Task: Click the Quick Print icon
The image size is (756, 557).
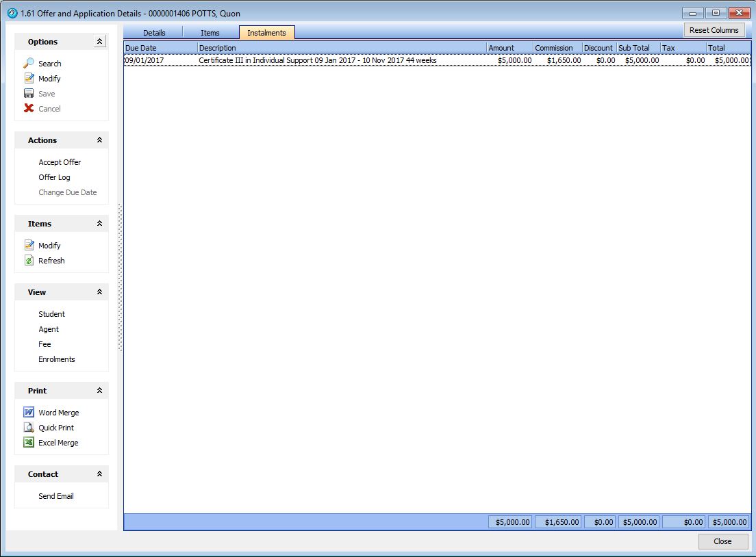Action: 29,428
